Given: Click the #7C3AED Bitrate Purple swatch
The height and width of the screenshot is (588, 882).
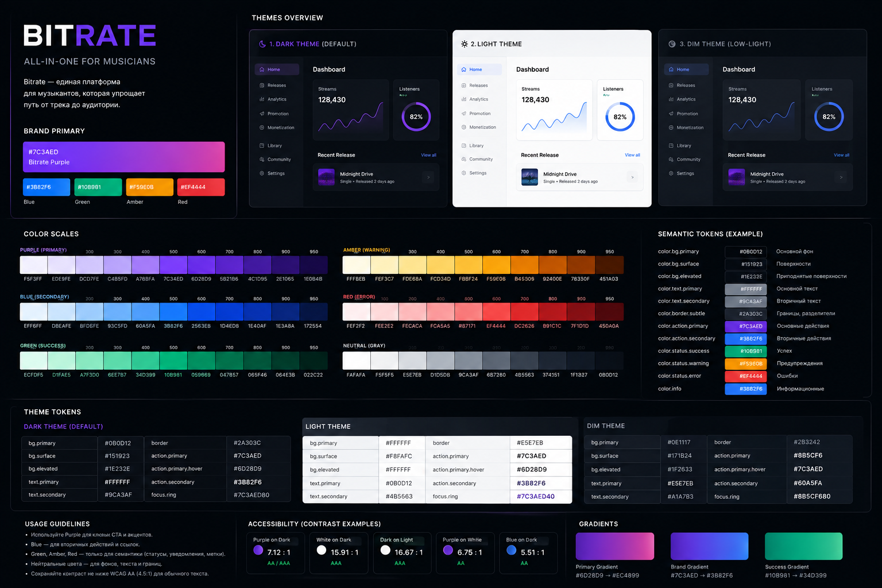Looking at the screenshot, I should [x=124, y=157].
